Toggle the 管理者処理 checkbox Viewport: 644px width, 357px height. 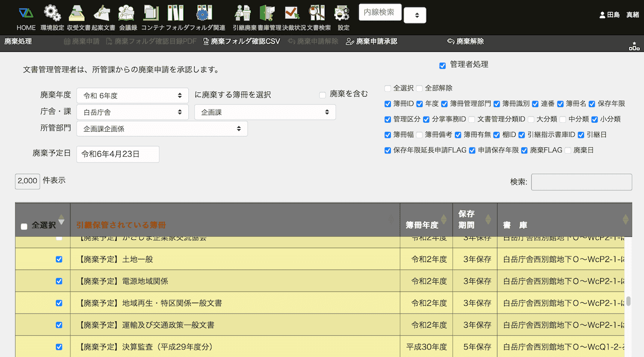[443, 65]
